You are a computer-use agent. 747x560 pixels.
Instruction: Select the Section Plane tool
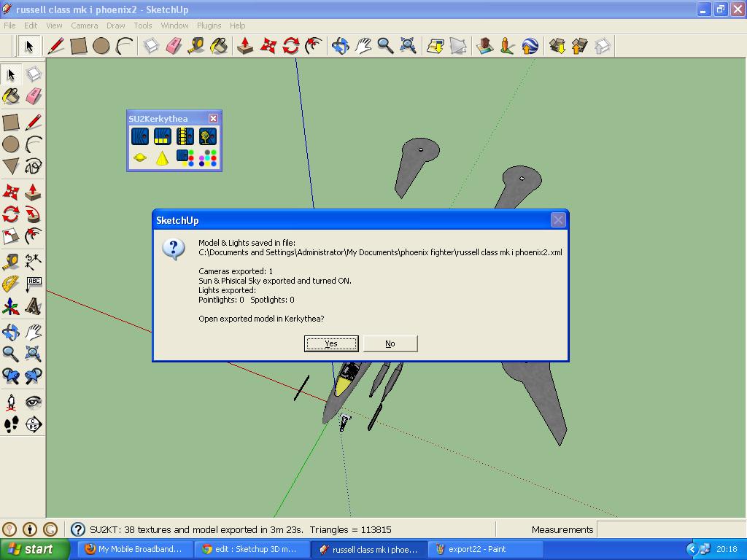tap(34, 424)
